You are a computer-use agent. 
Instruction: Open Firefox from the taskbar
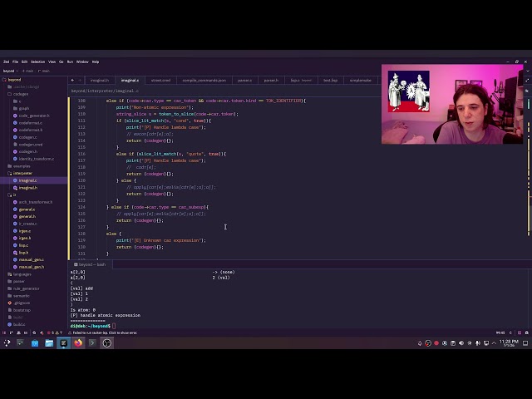pyautogui.click(x=78, y=343)
